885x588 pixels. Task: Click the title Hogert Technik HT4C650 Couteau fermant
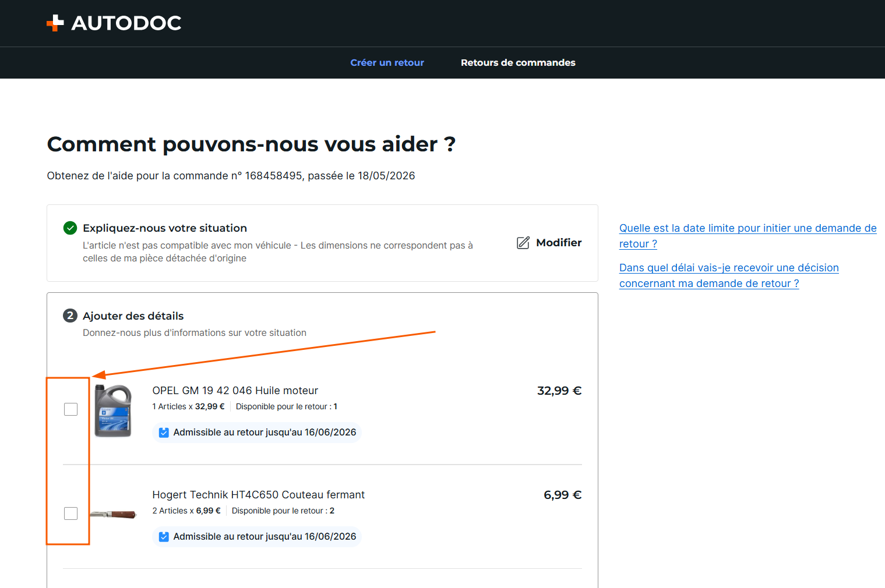(259, 495)
